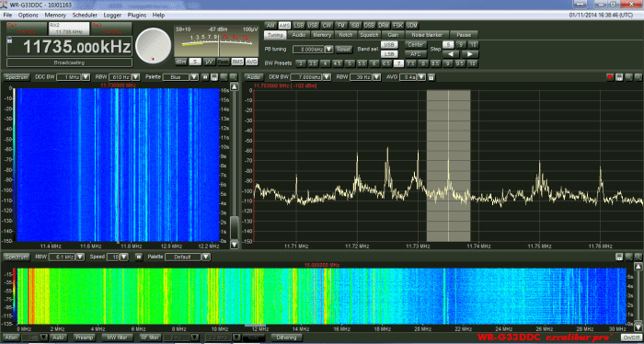Expand the DDC BW dropdown
644x344 pixels.
click(86, 77)
